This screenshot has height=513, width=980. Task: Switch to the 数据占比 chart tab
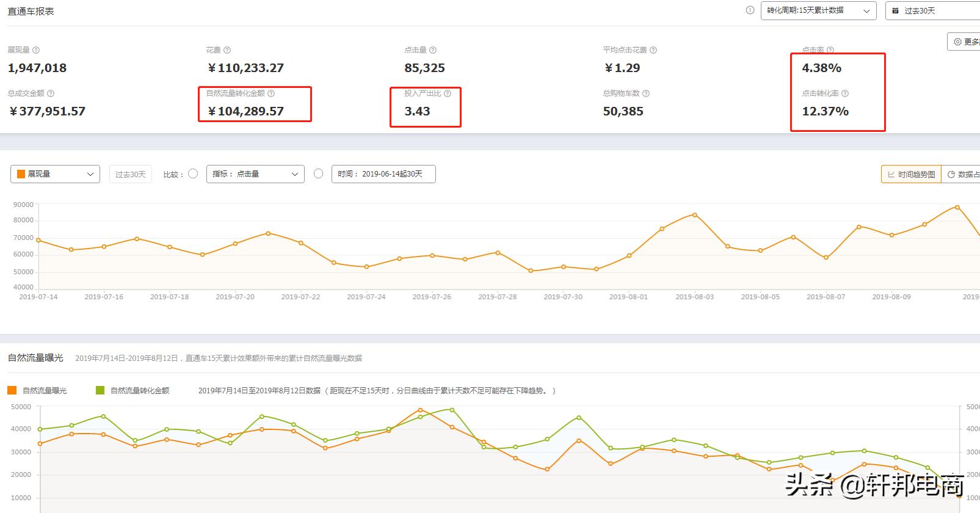(x=963, y=174)
